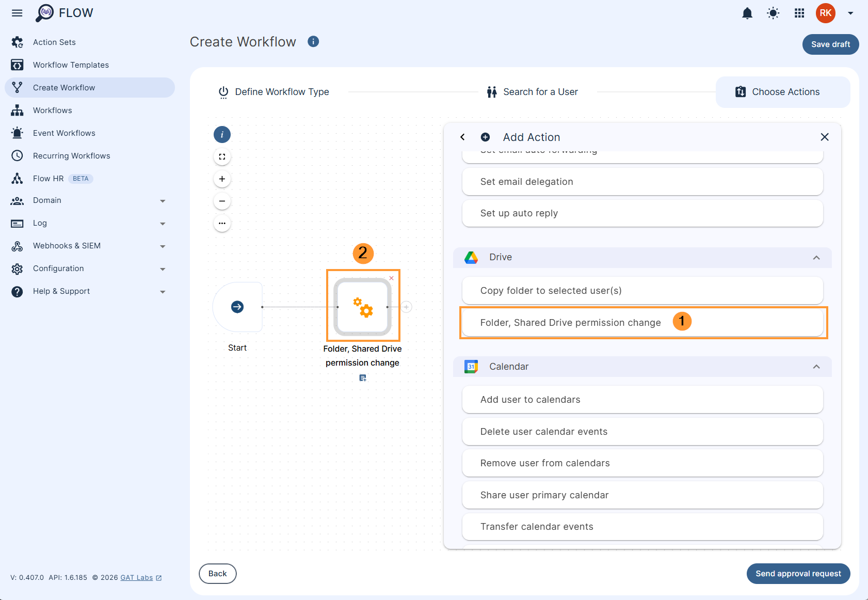Viewport: 868px width, 600px height.
Task: Open the canvas info icon
Action: click(x=222, y=134)
